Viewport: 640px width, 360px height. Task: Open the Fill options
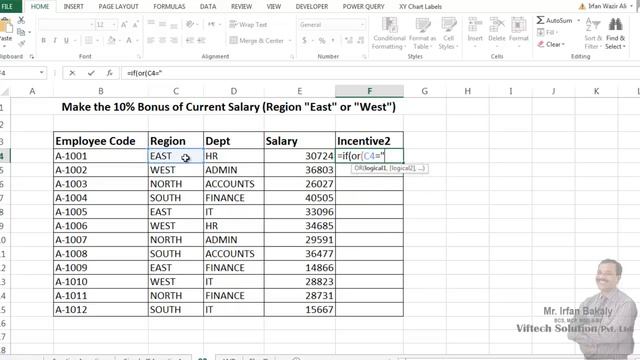[547, 32]
